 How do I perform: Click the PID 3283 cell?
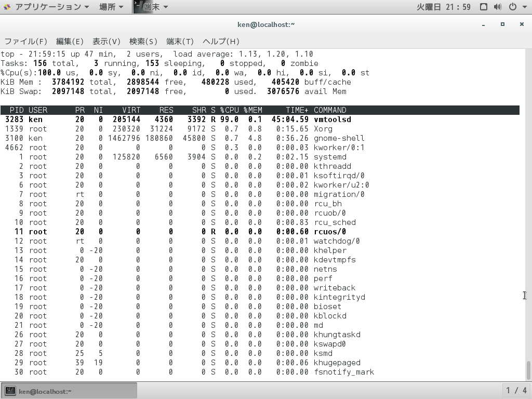tap(14, 119)
